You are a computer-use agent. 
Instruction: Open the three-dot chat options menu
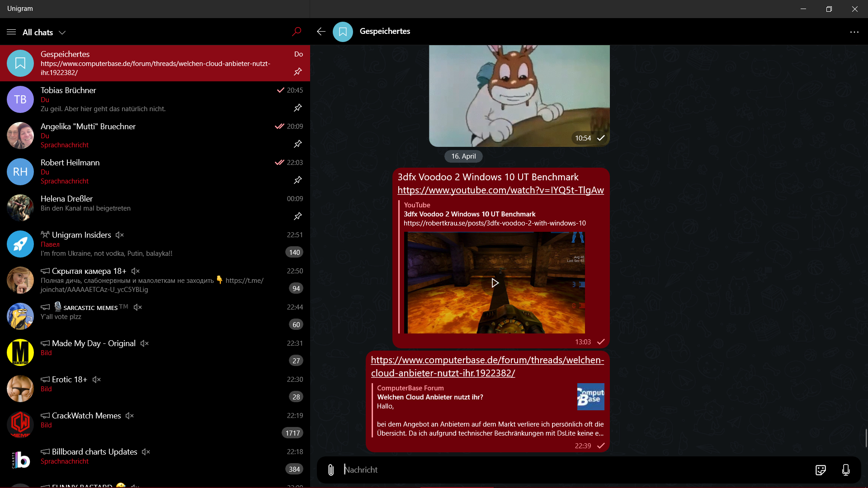tap(854, 32)
